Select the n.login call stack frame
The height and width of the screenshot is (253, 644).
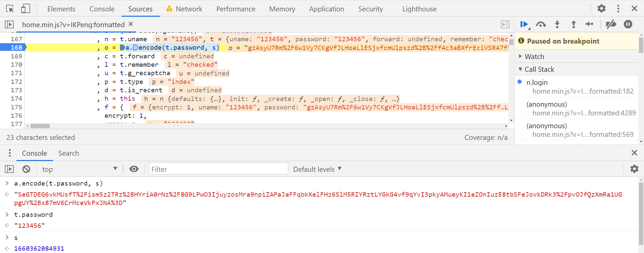coord(576,87)
